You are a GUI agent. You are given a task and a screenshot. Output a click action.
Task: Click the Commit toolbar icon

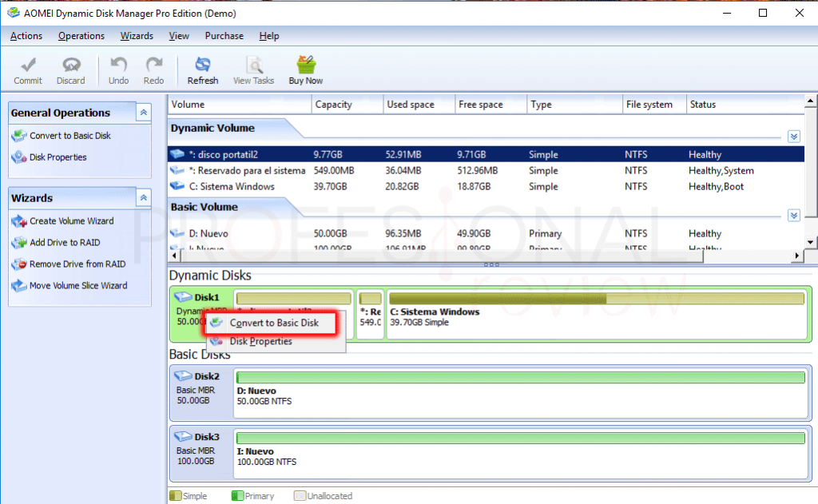[x=28, y=65]
